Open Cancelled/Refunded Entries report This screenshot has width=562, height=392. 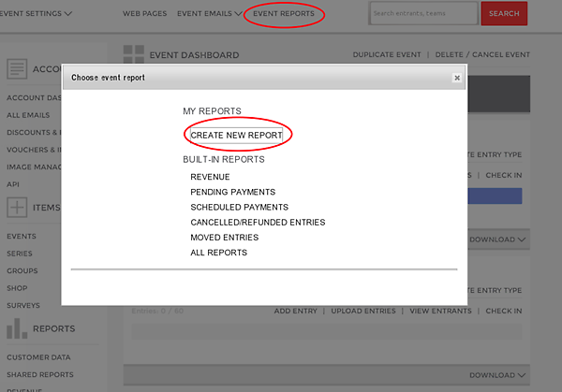point(258,223)
